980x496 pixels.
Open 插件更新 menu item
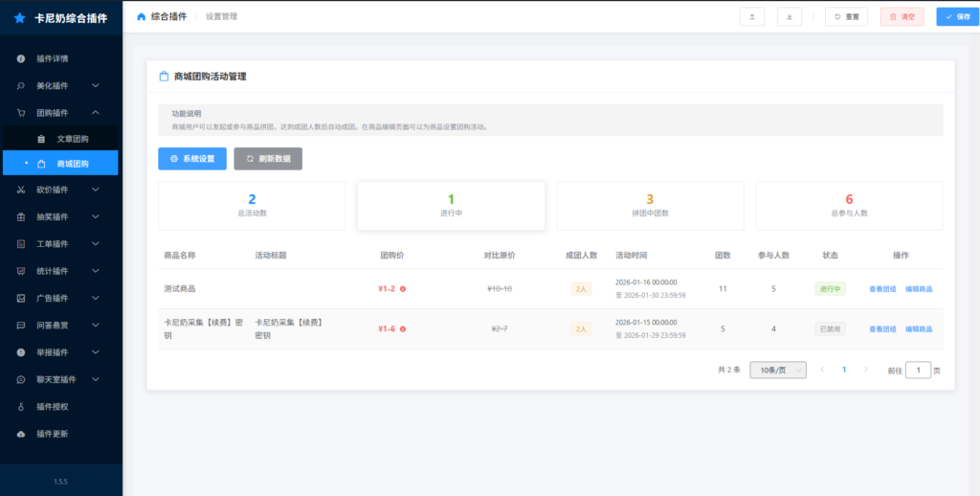click(x=61, y=434)
